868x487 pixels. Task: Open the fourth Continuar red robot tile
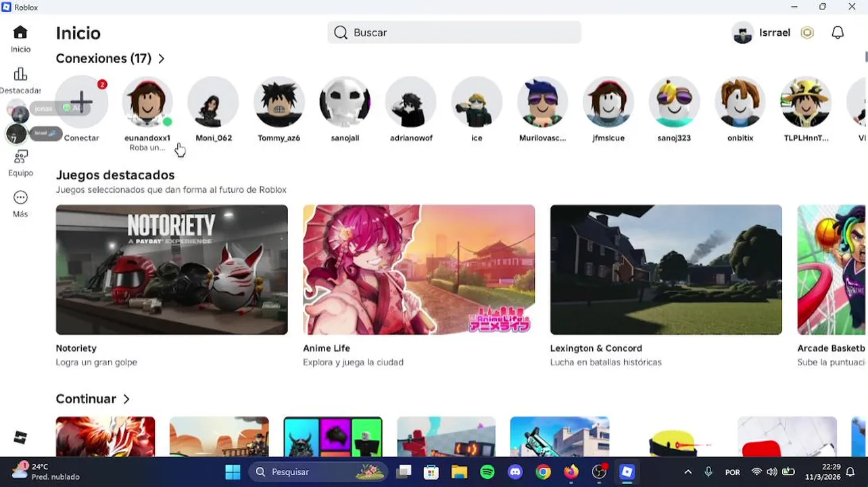pos(446,437)
